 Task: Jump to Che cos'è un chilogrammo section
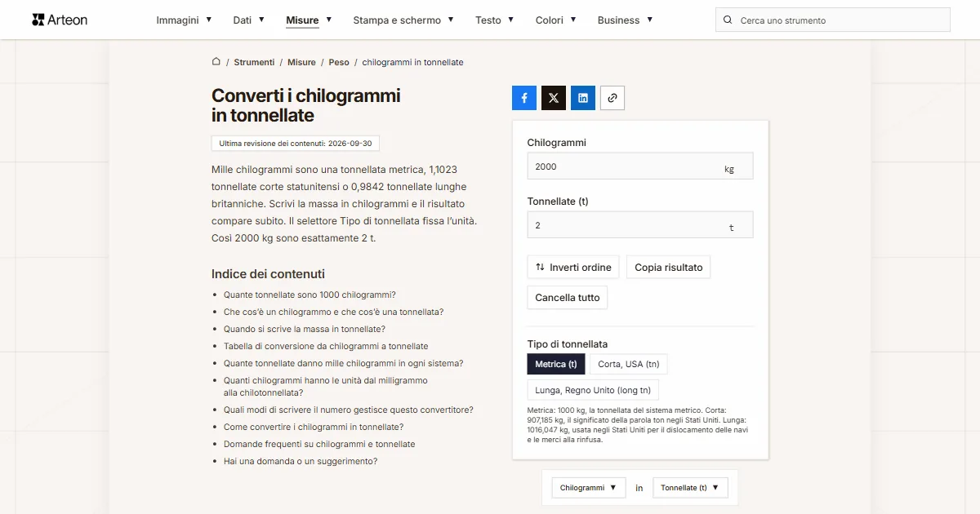point(334,312)
